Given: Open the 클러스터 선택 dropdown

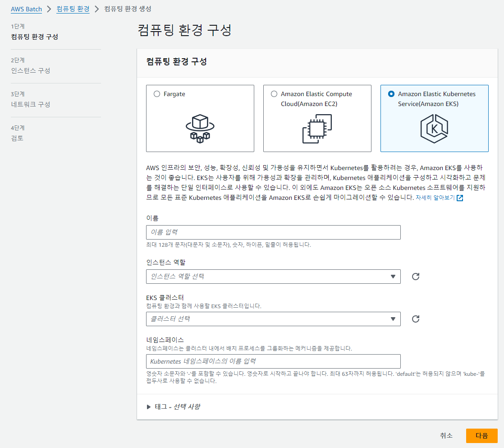Looking at the screenshot, I should (273, 319).
